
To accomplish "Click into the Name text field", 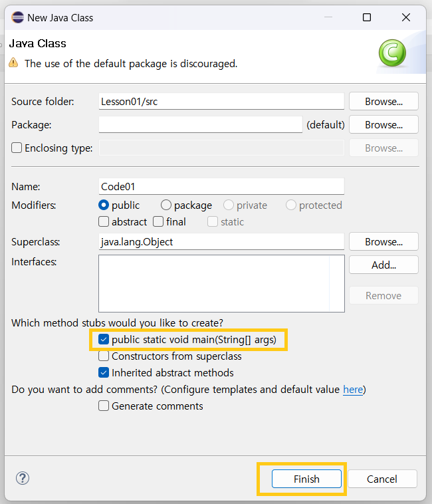I will click(x=221, y=187).
